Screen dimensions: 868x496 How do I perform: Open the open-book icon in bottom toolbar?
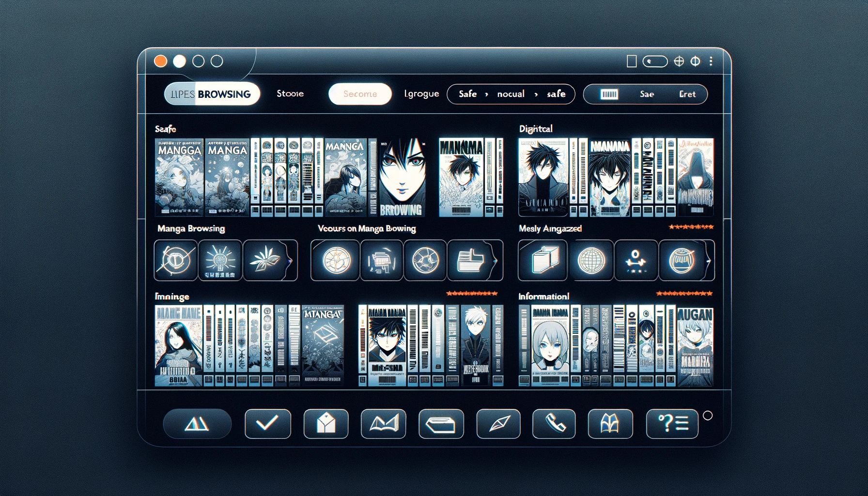point(384,424)
